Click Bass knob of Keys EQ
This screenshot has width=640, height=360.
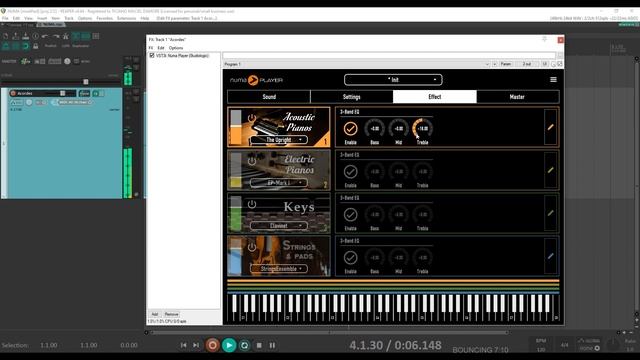[374, 215]
